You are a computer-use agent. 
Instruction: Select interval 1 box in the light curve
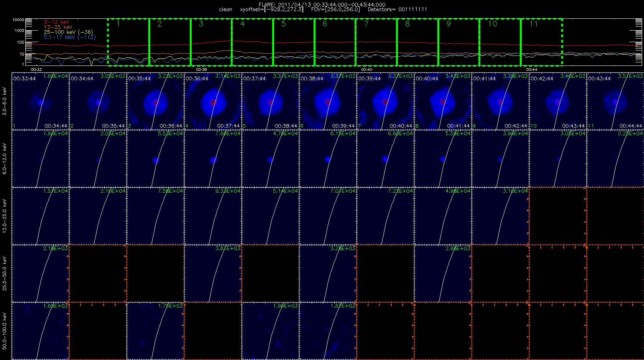click(x=128, y=42)
